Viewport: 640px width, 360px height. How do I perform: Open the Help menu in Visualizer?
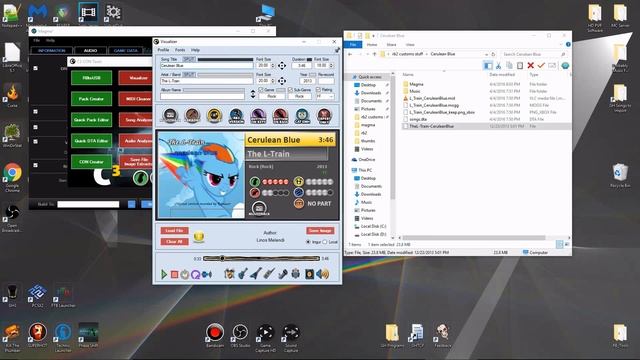coord(196,50)
